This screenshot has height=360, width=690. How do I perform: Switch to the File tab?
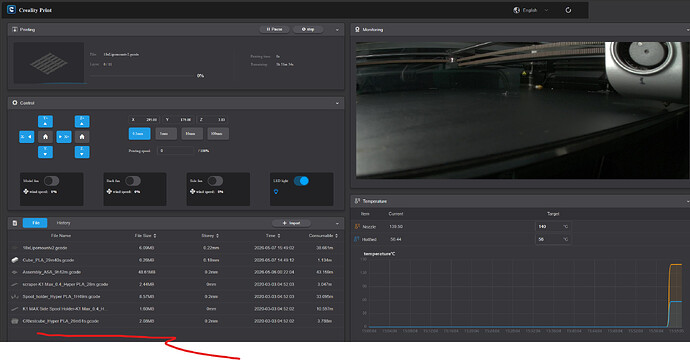pyautogui.click(x=35, y=223)
